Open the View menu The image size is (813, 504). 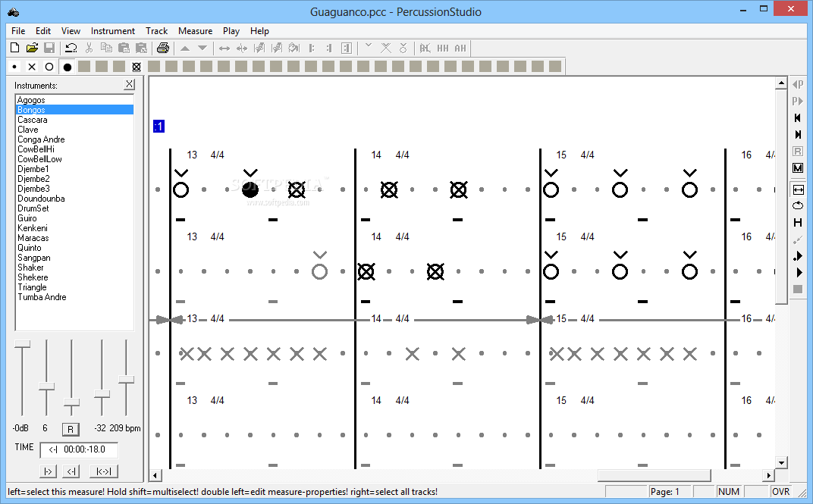(71, 31)
